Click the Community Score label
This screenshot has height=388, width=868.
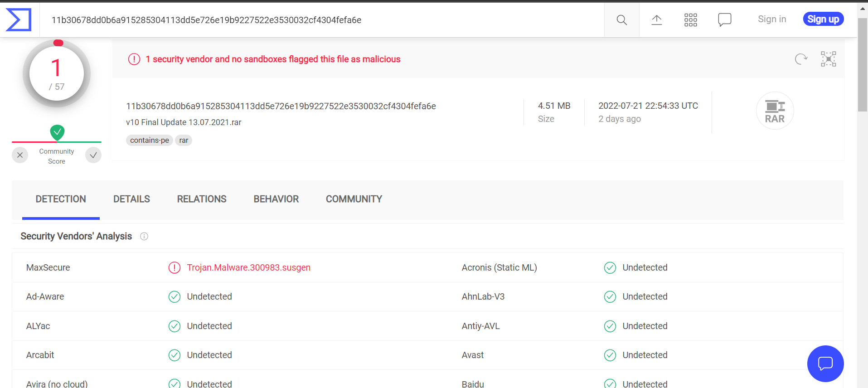57,156
